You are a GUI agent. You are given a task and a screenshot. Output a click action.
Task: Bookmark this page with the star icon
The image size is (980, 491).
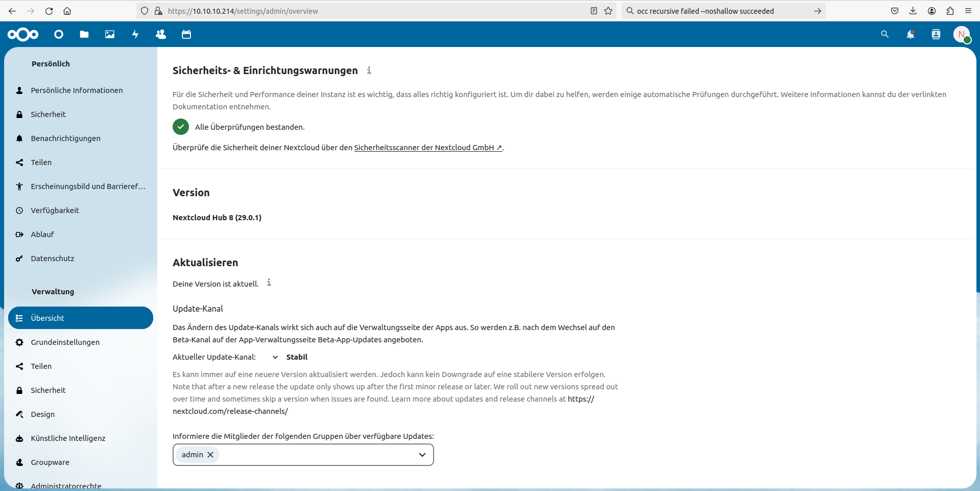tap(608, 11)
